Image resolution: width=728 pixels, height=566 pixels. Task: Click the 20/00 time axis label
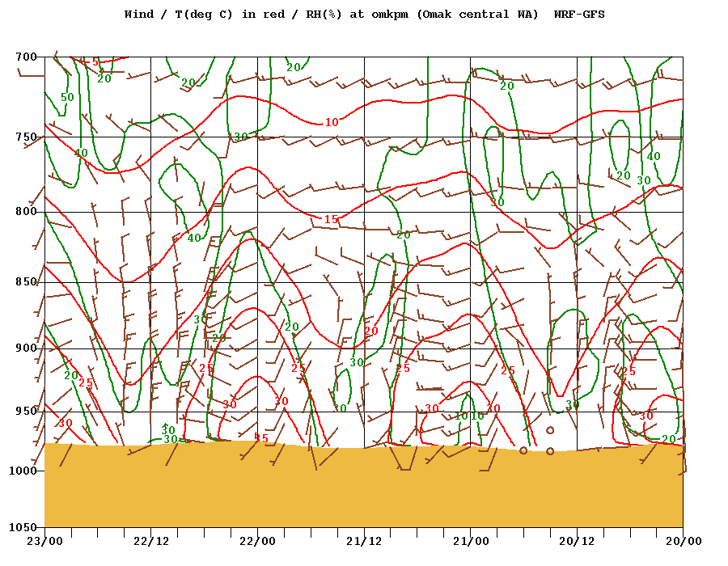pos(684,542)
